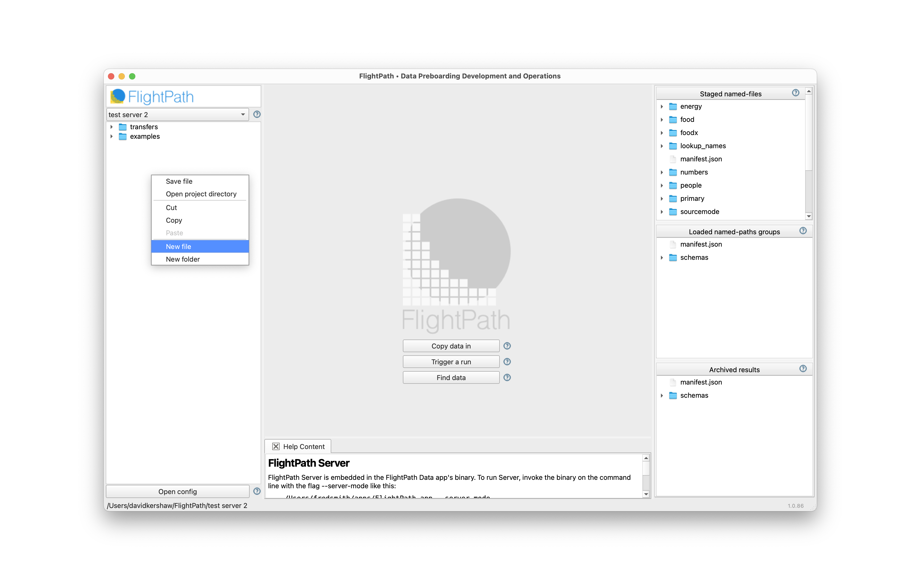The height and width of the screenshot is (588, 910).
Task: Expand the lookup_names staged folder
Action: point(662,146)
